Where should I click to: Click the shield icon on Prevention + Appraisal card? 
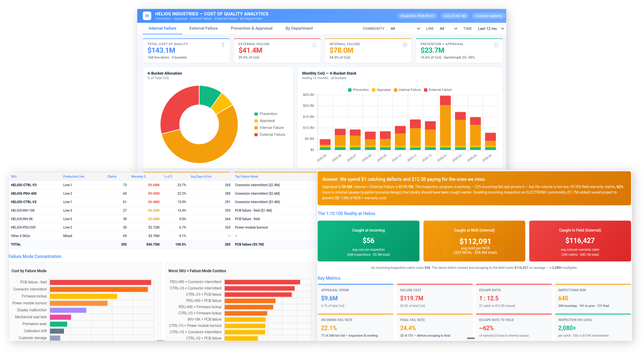point(496,45)
